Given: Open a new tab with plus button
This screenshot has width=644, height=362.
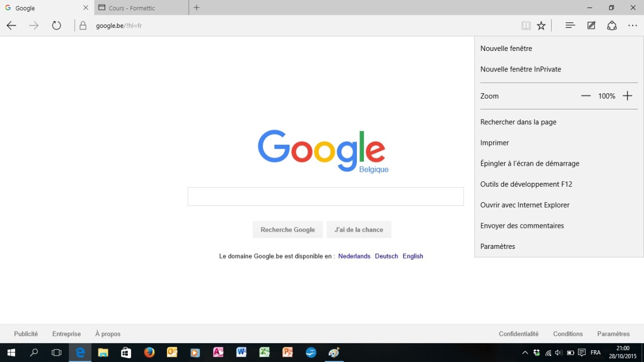Looking at the screenshot, I should (196, 8).
